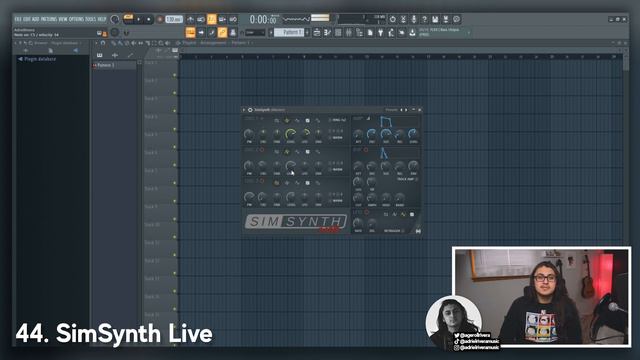Click the download arrow icon in toolbar
The height and width of the screenshot is (360, 640).
click(412, 32)
